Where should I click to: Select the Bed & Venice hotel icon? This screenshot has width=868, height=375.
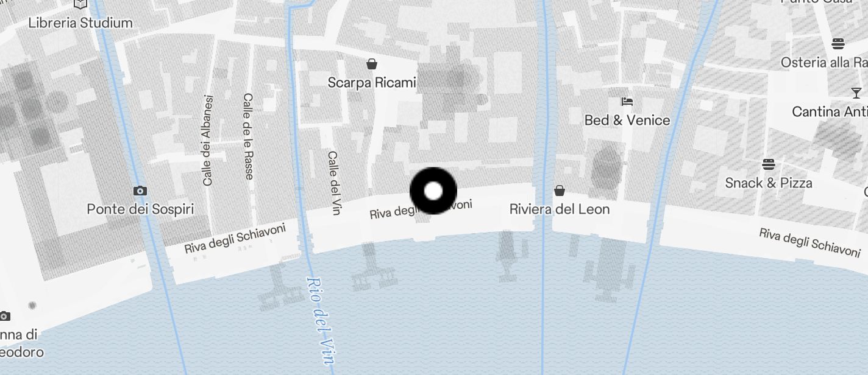[x=627, y=101]
